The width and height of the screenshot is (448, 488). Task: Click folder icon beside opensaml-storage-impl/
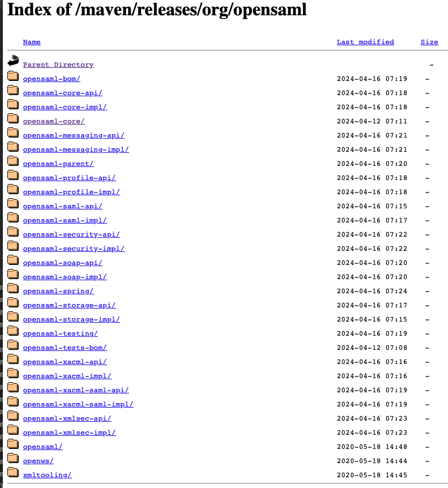coord(13,316)
